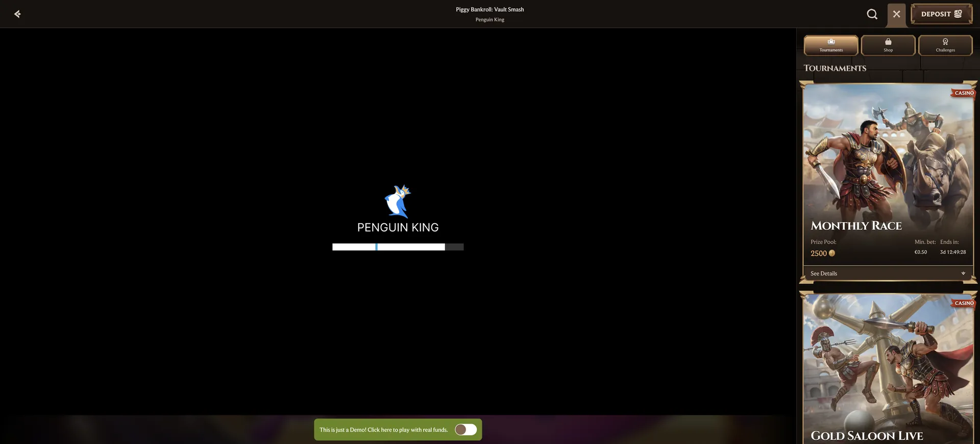
Task: Click the Deposit button
Action: click(x=942, y=14)
